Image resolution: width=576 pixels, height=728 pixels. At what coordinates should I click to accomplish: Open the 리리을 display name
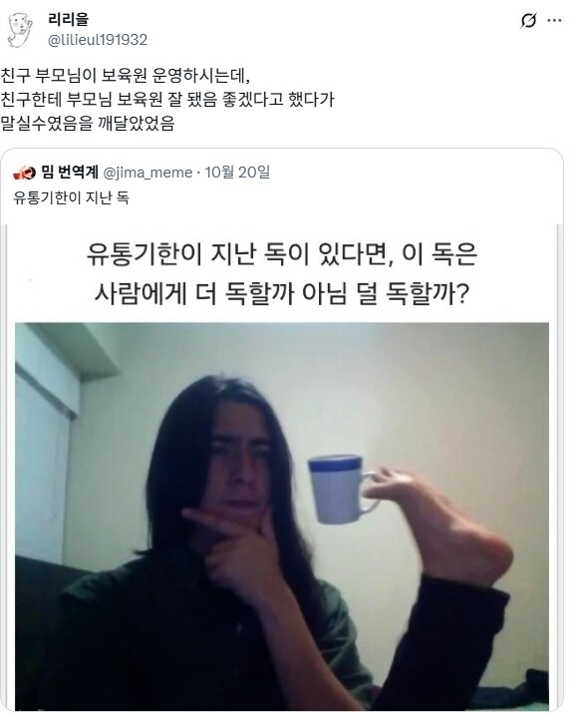pyautogui.click(x=68, y=20)
